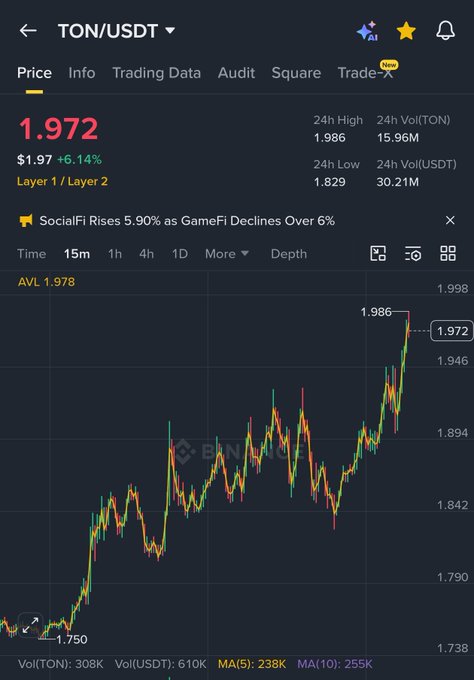Image resolution: width=474 pixels, height=680 pixels.
Task: Switch to the Info tab
Action: pyautogui.click(x=82, y=73)
